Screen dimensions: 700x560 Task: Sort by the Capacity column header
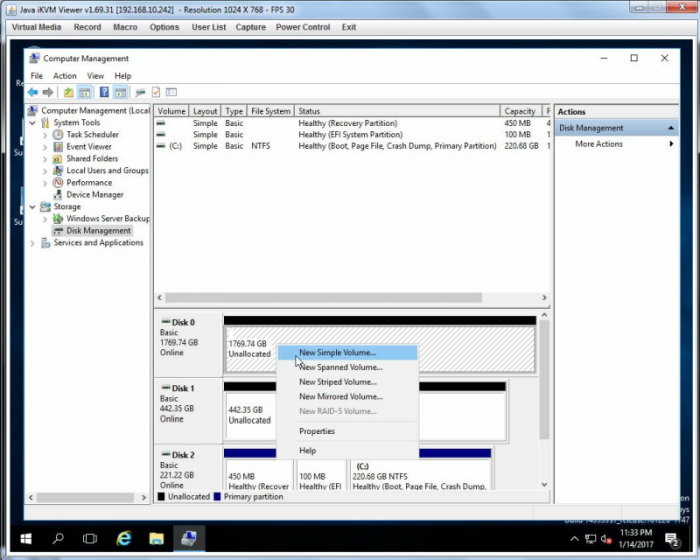(x=520, y=111)
